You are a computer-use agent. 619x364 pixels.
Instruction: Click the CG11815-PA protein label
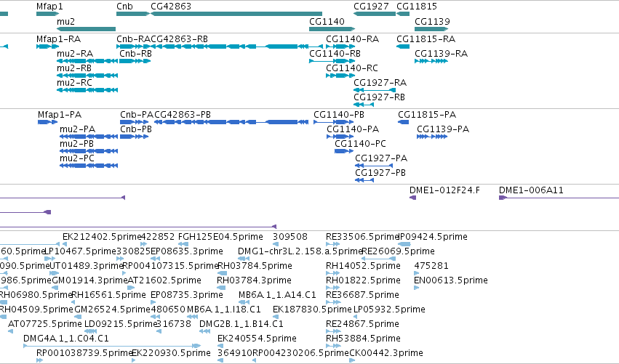click(x=427, y=115)
